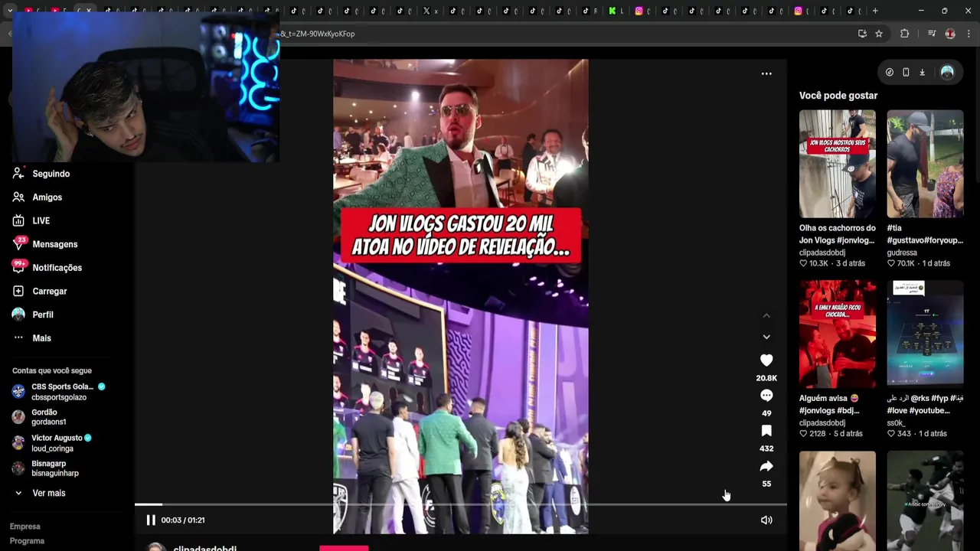Open the Programa footer link
Image resolution: width=980 pixels, height=551 pixels.
(x=27, y=541)
